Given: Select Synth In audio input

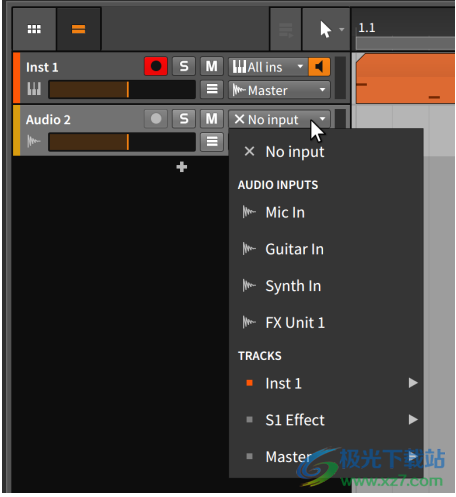Looking at the screenshot, I should click(326, 286).
